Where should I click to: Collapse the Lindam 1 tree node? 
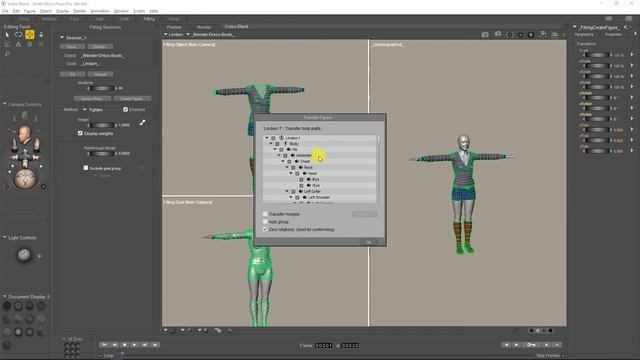267,138
